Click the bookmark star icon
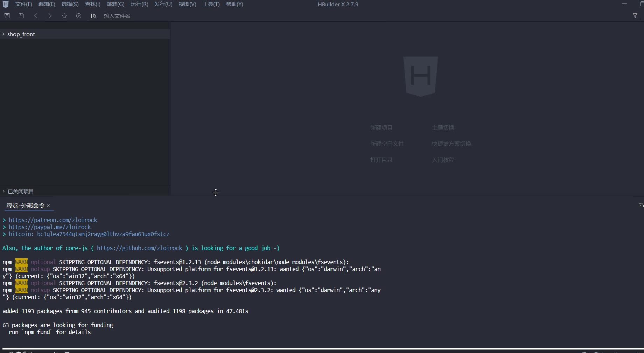Viewport: 644px width, 353px height. click(x=64, y=16)
